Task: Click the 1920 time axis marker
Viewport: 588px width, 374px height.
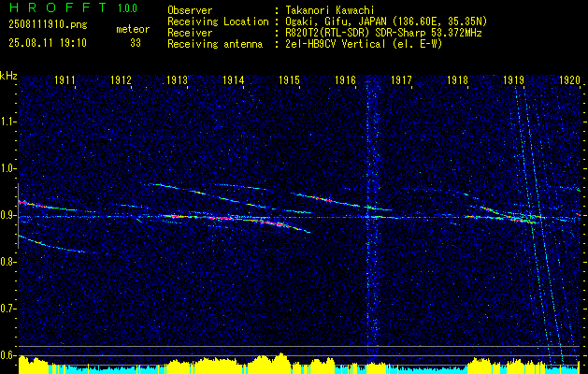Action: pos(569,80)
